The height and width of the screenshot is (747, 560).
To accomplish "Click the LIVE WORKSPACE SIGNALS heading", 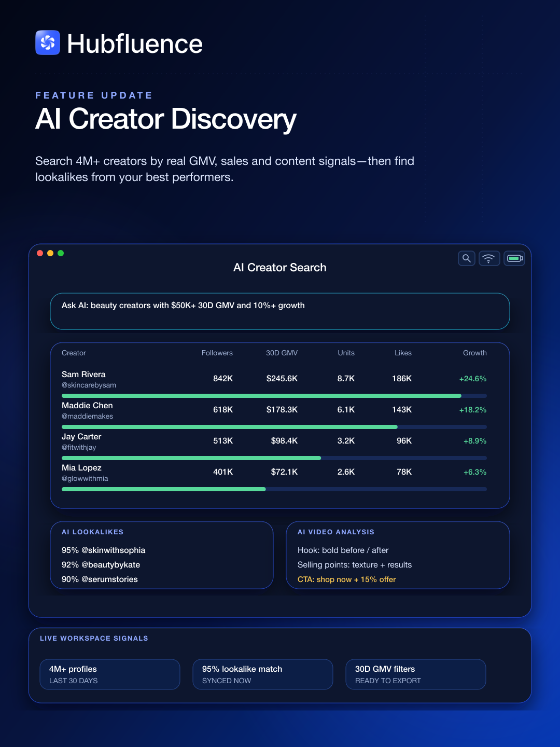I will (x=94, y=639).
